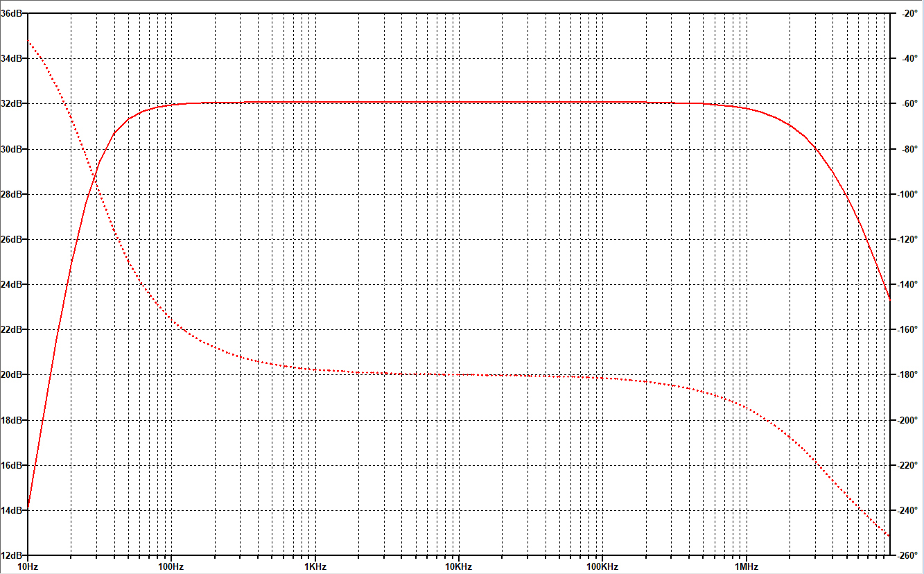Click the 100Hz label on the frequency axis
Viewport: 924px width, 574px height.
pos(171,567)
